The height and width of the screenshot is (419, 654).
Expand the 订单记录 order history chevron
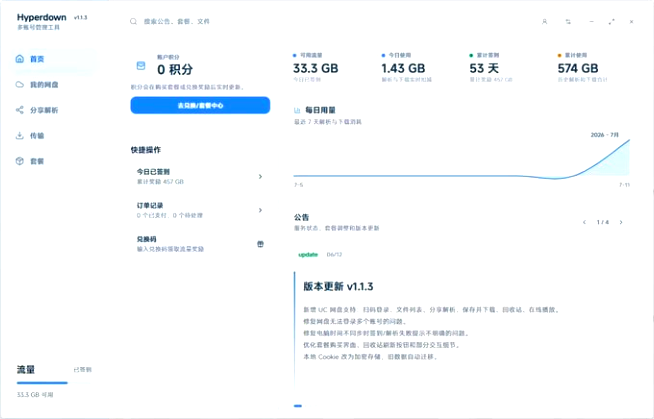pos(260,210)
